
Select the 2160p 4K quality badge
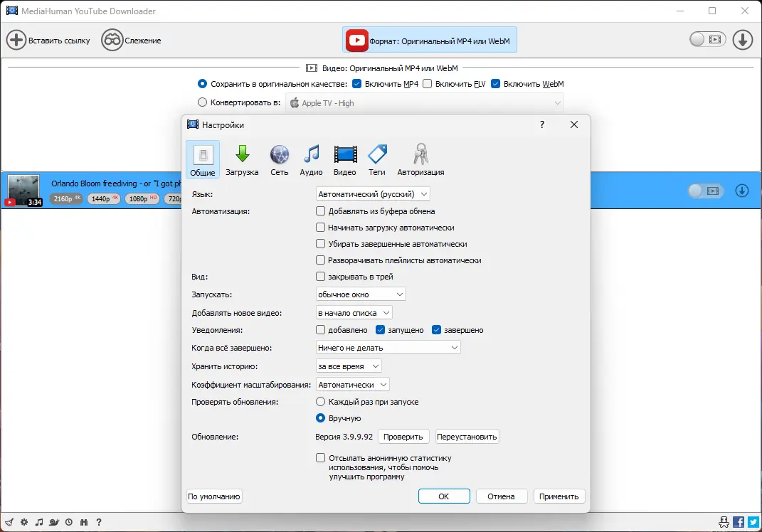tap(66, 198)
